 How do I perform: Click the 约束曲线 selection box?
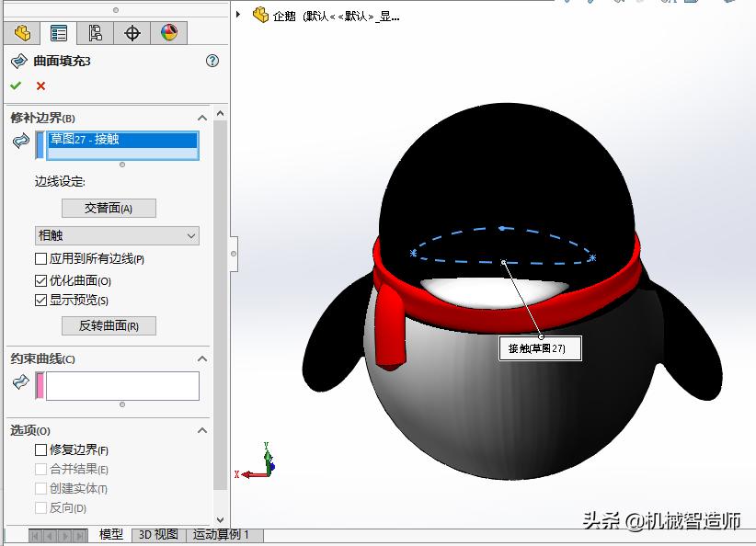click(x=122, y=386)
